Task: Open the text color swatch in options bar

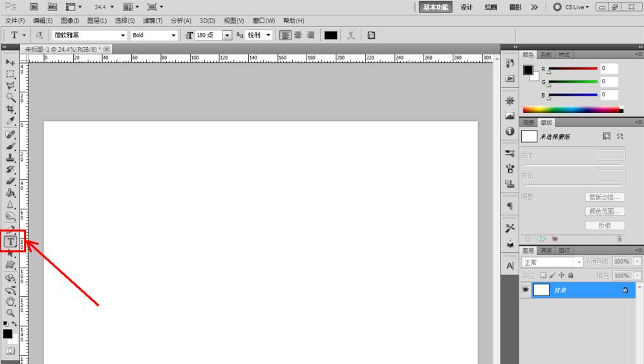Action: (x=330, y=36)
